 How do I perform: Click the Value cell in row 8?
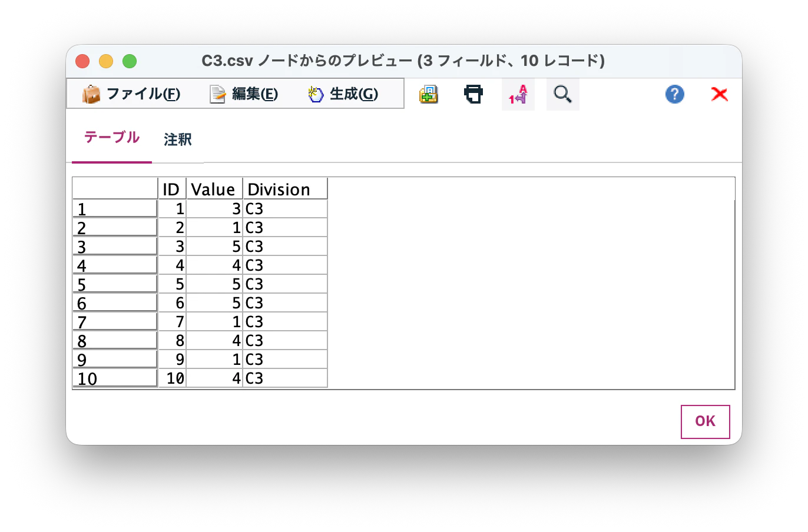214,341
